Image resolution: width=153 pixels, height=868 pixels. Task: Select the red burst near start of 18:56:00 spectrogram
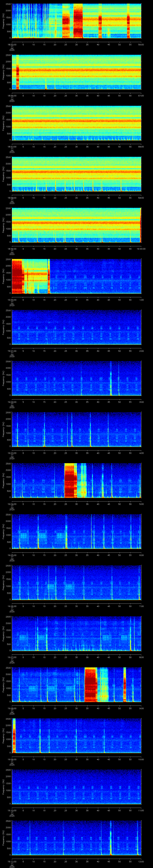18,72
